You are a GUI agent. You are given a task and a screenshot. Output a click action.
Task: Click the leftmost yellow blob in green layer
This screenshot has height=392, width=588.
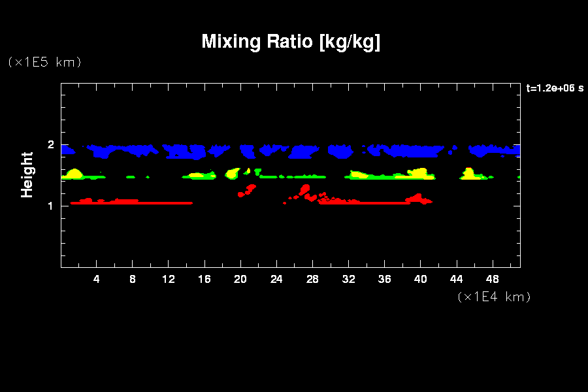click(74, 174)
